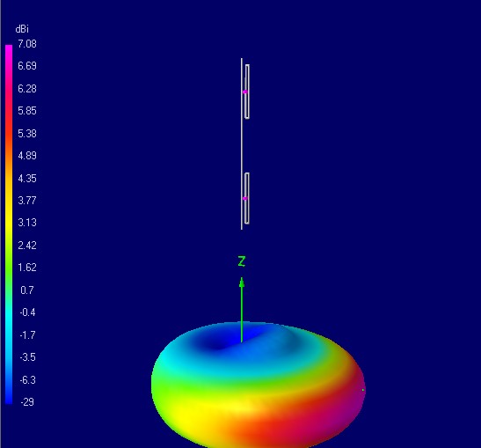Click the -29 minimum gain label
The width and height of the screenshot is (481, 448).
pyautogui.click(x=27, y=402)
